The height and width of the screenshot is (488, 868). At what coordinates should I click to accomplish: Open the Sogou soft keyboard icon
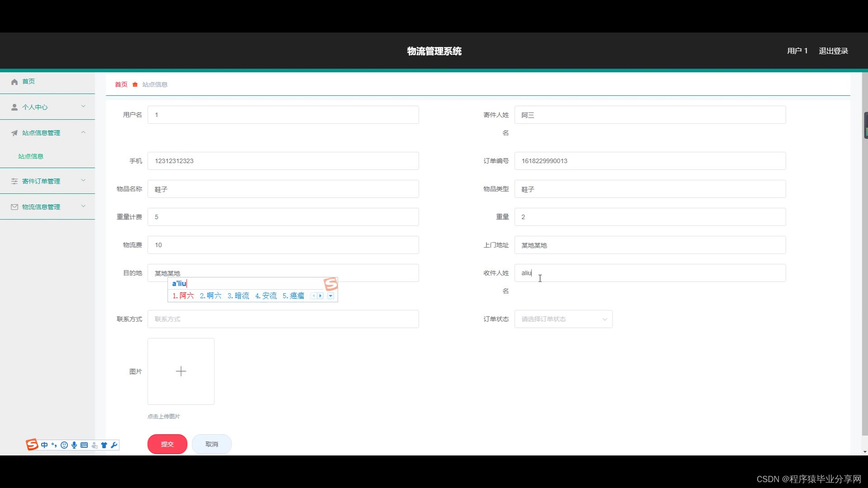[84, 445]
